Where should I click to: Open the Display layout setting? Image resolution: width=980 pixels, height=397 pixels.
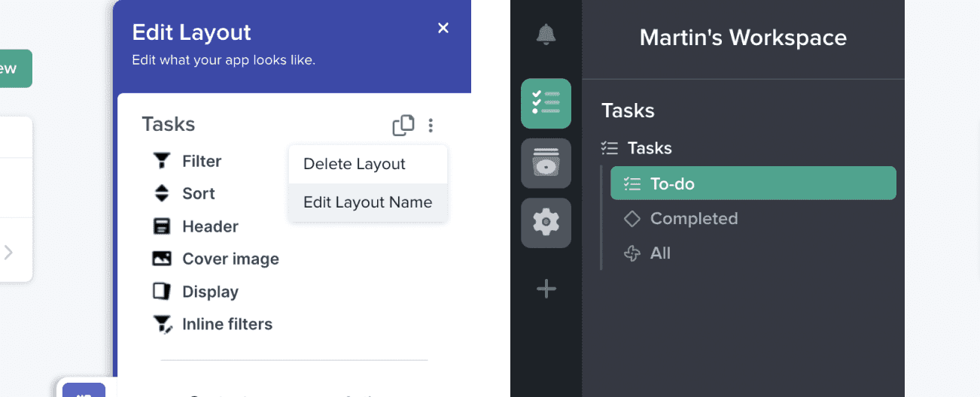(x=209, y=292)
